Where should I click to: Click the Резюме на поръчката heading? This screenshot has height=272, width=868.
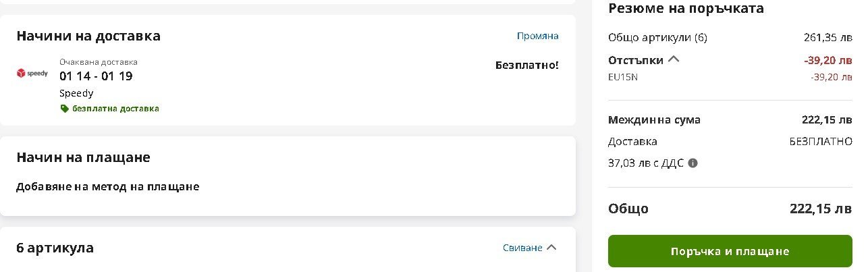coord(686,9)
